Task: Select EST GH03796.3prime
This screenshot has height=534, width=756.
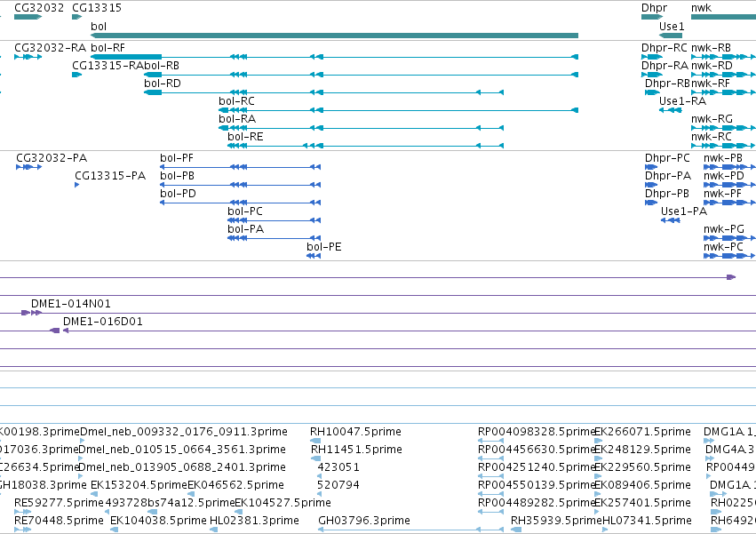Action: point(410,530)
